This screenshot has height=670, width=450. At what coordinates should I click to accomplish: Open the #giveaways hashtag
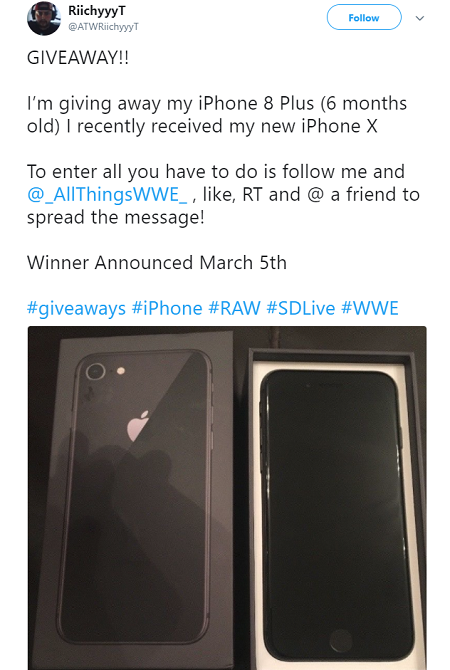pos(76,309)
